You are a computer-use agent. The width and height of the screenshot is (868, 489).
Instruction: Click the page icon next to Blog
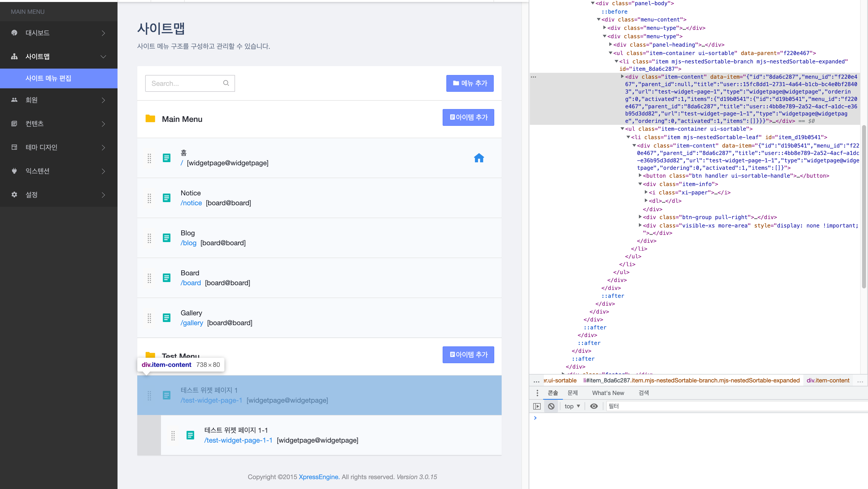166,238
